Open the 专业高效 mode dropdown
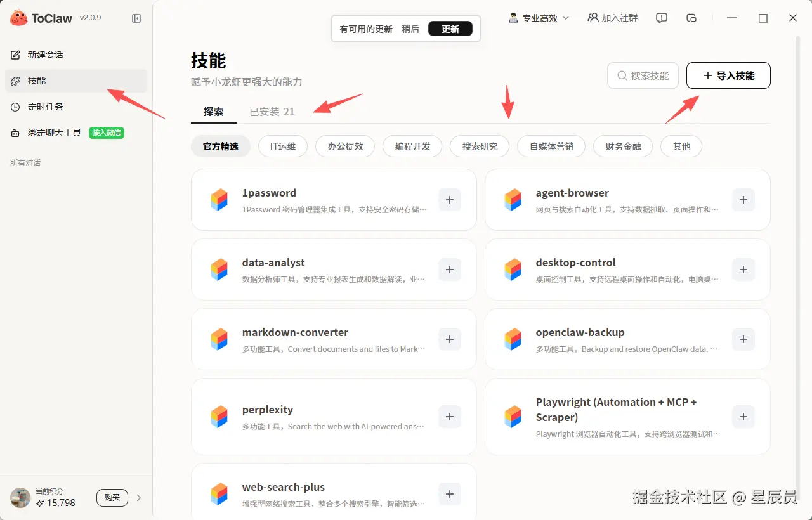This screenshot has width=812, height=520. tap(539, 18)
